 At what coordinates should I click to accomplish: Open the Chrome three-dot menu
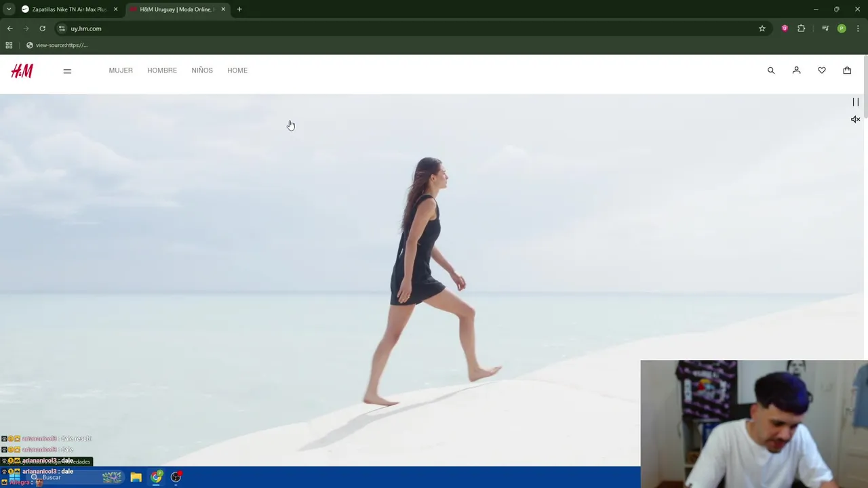click(859, 28)
